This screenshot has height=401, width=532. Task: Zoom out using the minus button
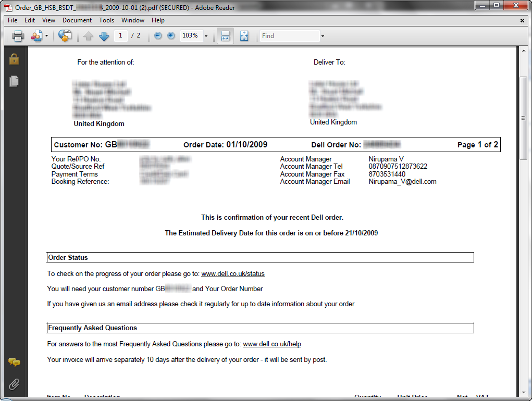click(x=158, y=35)
